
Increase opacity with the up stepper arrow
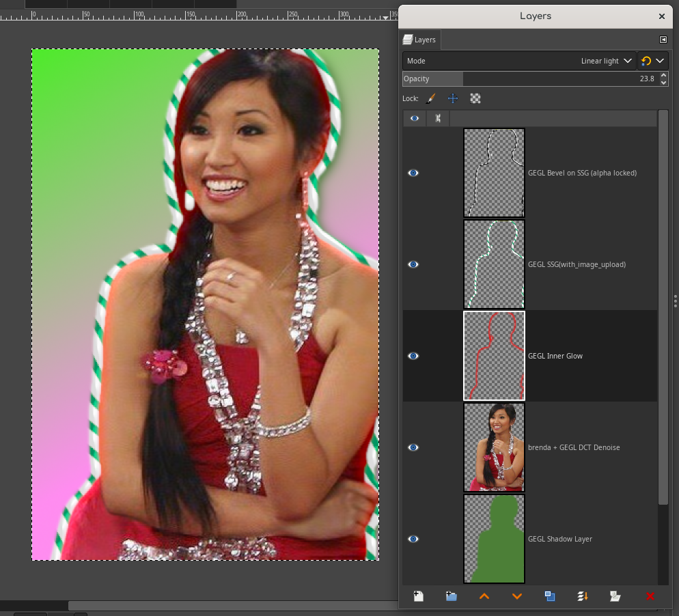coord(663,75)
